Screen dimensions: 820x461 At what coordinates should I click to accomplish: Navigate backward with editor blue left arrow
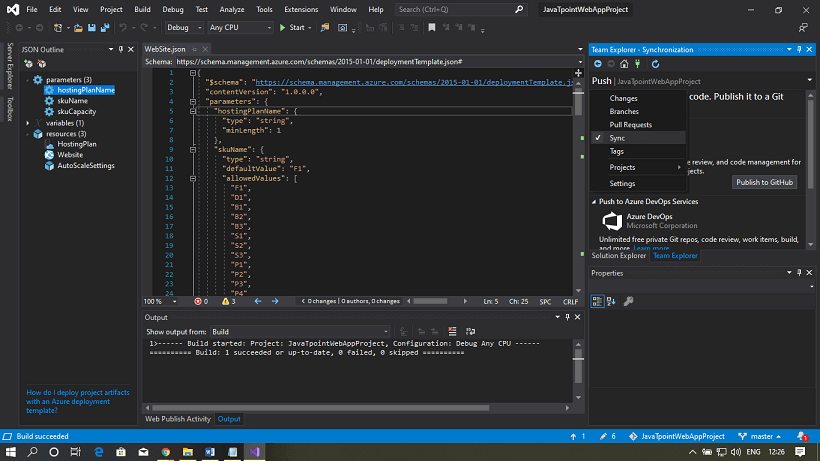click(258, 301)
